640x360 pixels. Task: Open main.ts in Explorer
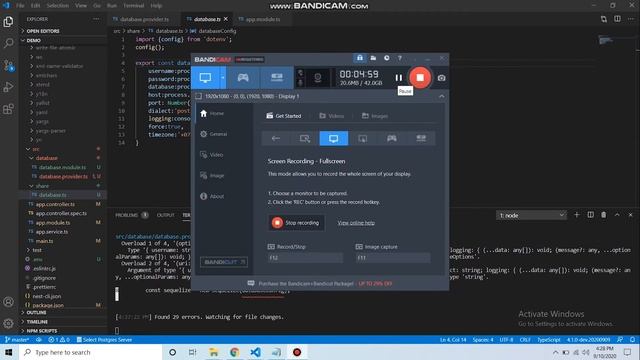[63, 241]
